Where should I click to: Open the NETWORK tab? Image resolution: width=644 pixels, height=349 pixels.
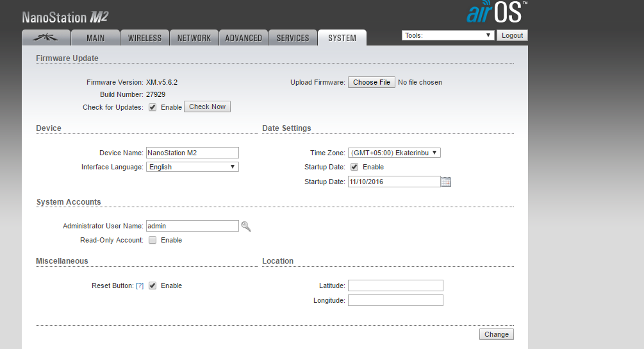tap(194, 38)
